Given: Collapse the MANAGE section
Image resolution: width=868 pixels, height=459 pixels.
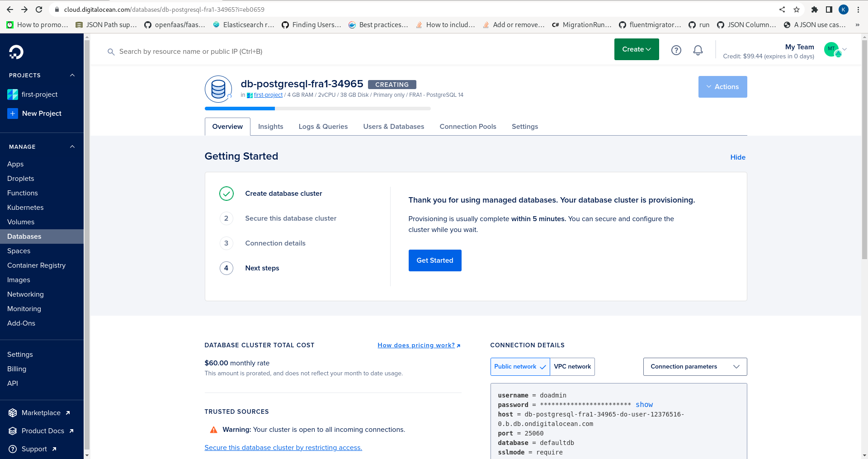Looking at the screenshot, I should coord(72,147).
